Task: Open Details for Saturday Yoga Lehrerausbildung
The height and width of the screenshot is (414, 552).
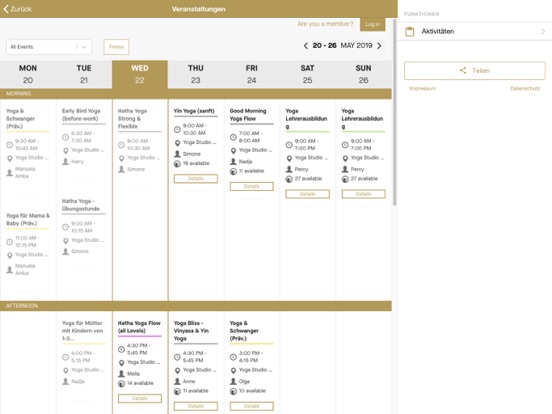Action: pyautogui.click(x=307, y=194)
